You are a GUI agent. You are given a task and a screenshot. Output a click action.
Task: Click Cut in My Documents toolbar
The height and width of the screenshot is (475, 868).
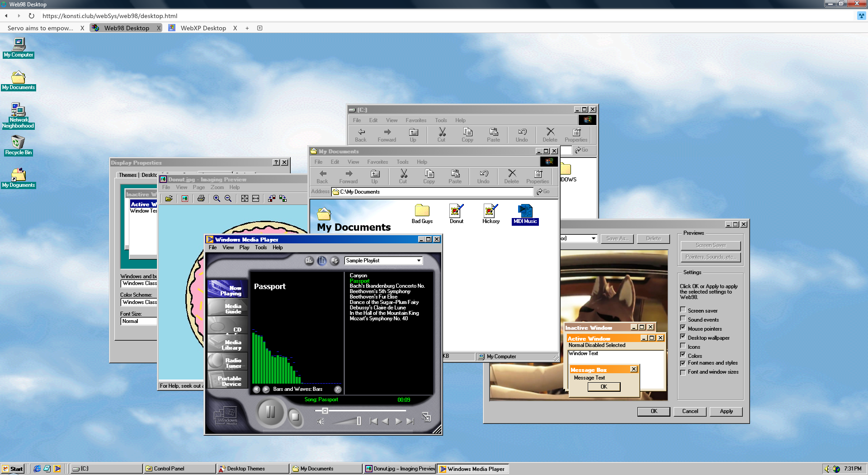click(x=403, y=176)
